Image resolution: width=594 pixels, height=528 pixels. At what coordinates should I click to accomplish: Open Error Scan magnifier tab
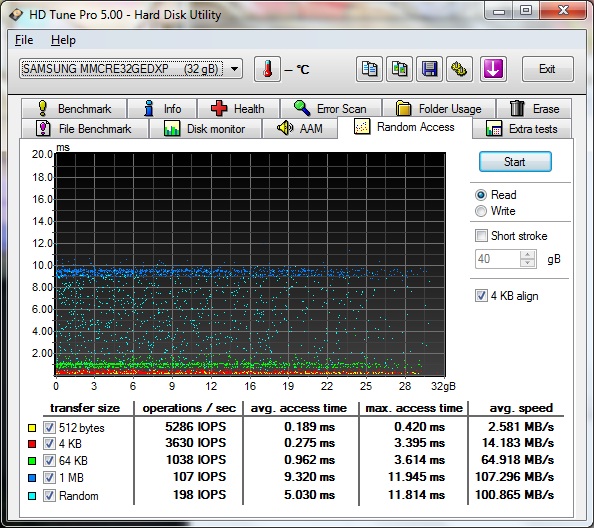[x=331, y=109]
